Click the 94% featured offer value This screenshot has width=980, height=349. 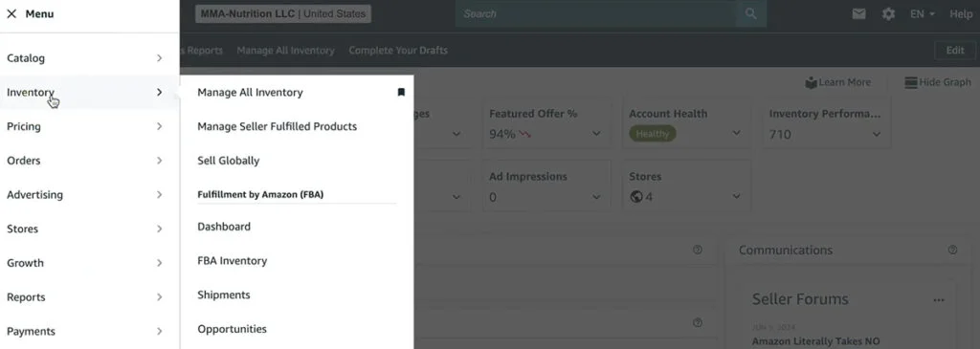pos(501,134)
